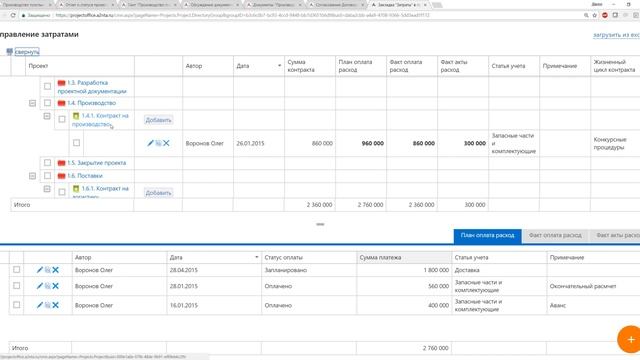Click the zoom magnifier in the address bar

click(586, 15)
